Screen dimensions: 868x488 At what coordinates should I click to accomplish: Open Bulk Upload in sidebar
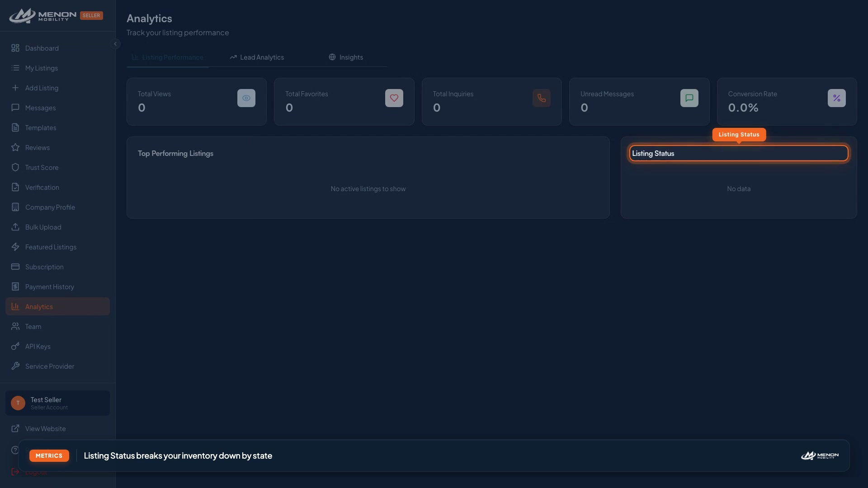pos(57,227)
